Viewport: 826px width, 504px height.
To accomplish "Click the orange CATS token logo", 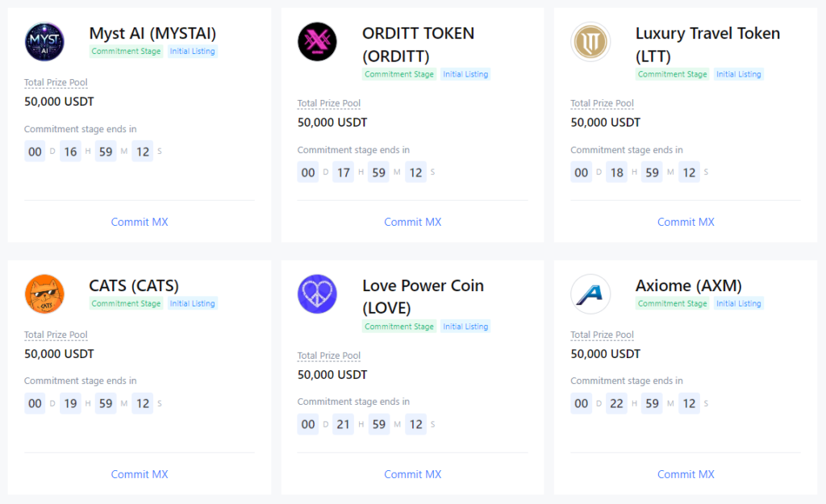I will pos(44,294).
